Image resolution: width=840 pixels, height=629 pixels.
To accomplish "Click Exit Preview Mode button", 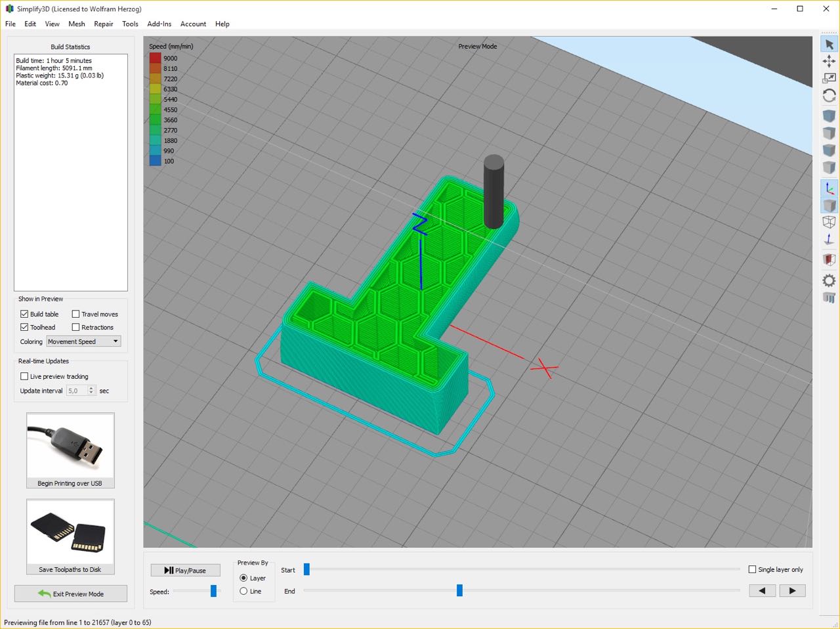I will tap(71, 594).
